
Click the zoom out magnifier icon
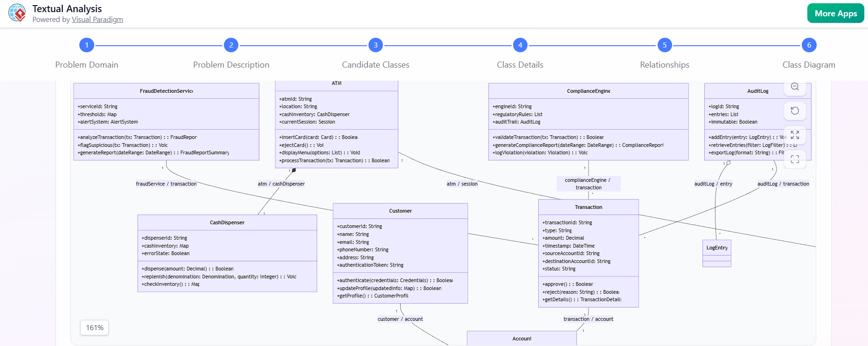click(x=795, y=87)
